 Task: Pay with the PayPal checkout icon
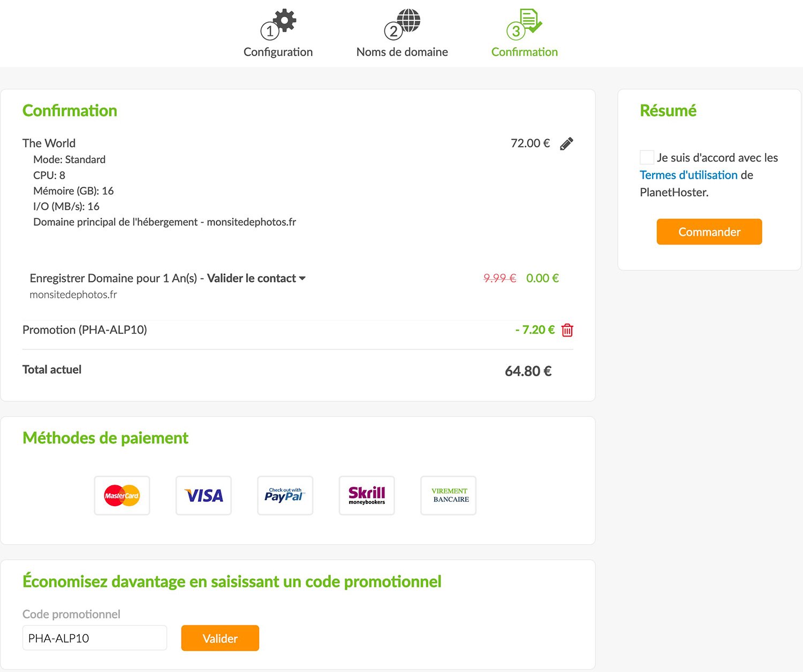click(285, 495)
